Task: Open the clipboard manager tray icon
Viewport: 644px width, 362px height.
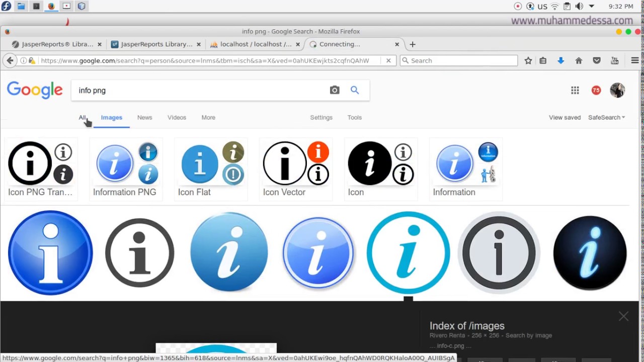Action: coord(567,7)
